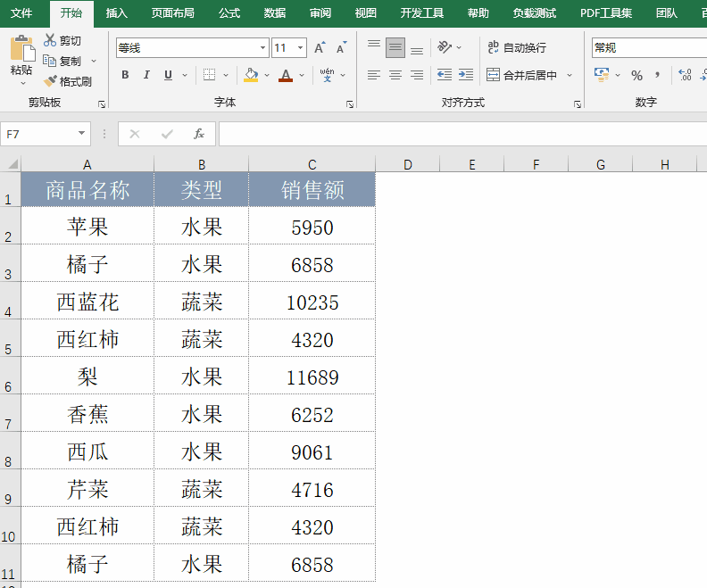707x588 pixels.
Task: Select cell with value 11689
Action: (x=312, y=377)
